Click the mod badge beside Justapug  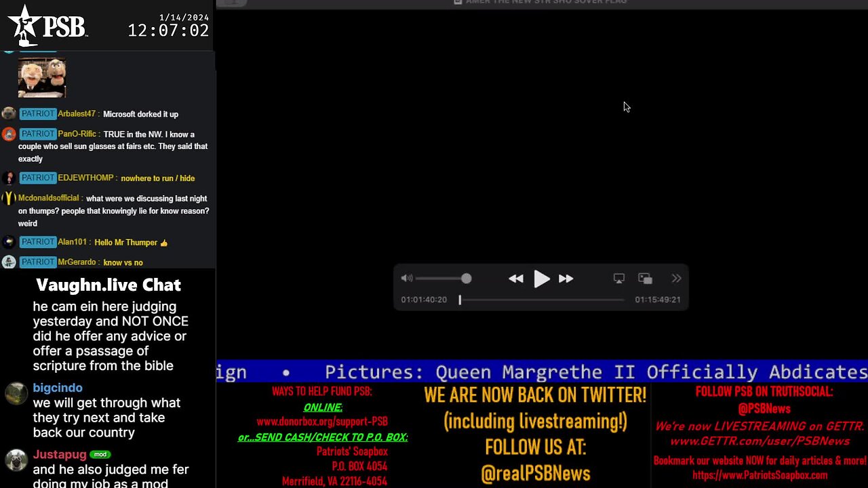point(100,454)
